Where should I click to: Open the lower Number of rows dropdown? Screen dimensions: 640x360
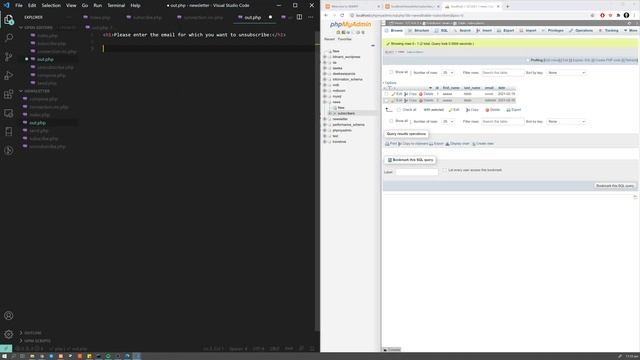click(448, 122)
